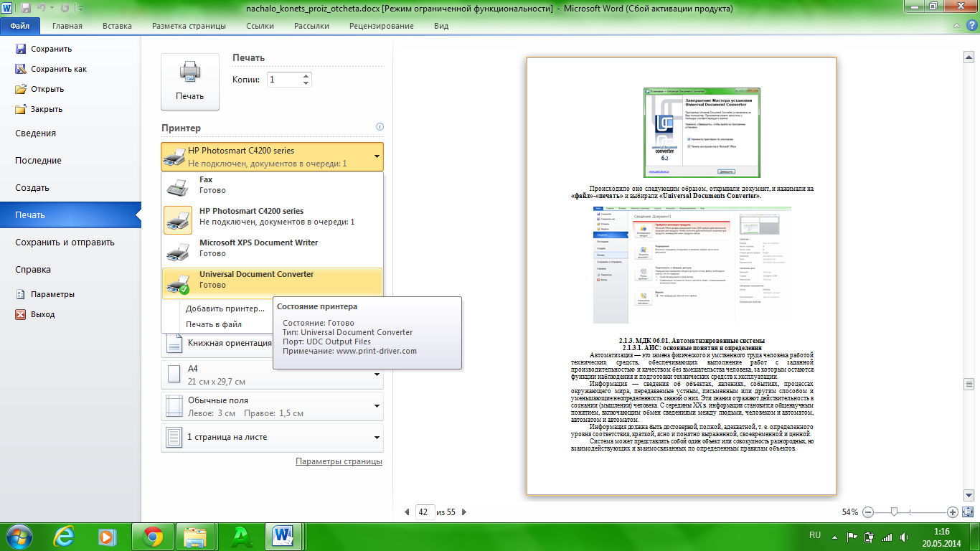Click the RU language indicator
The image size is (980, 551).
click(x=815, y=535)
